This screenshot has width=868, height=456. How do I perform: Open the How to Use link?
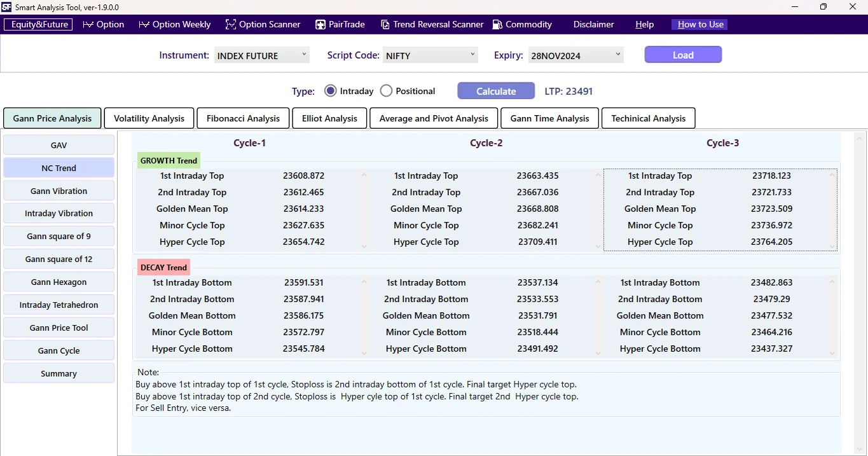699,24
